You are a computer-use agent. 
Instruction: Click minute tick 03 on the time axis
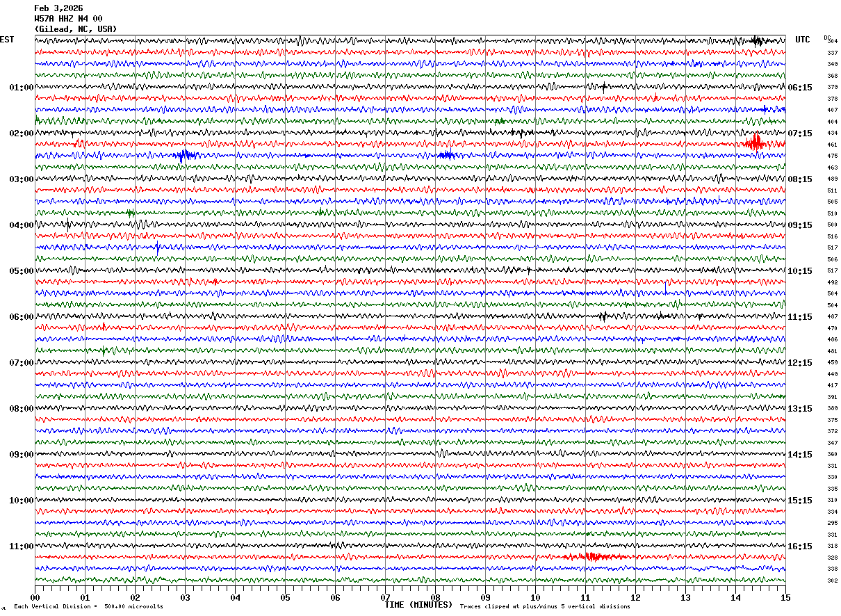[185, 597]
